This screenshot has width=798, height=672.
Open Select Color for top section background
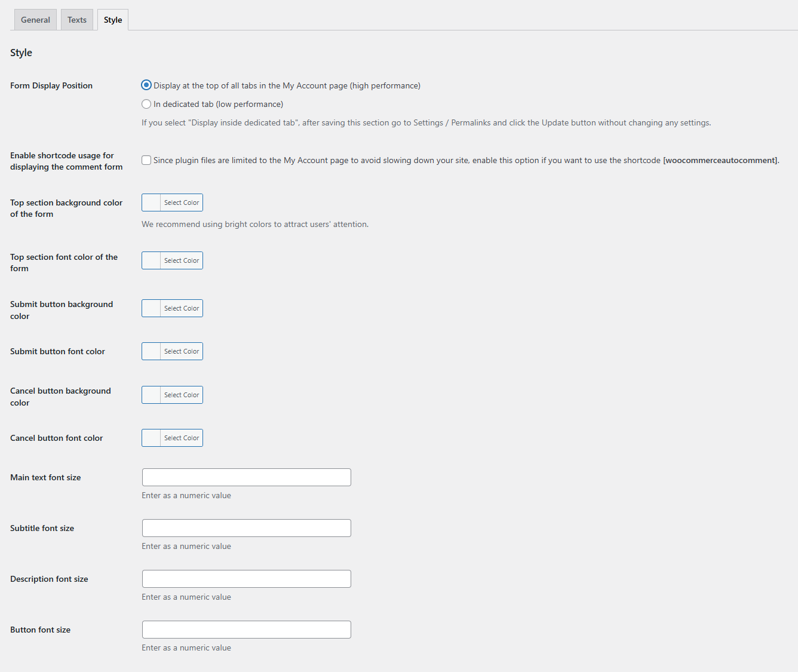pos(182,202)
